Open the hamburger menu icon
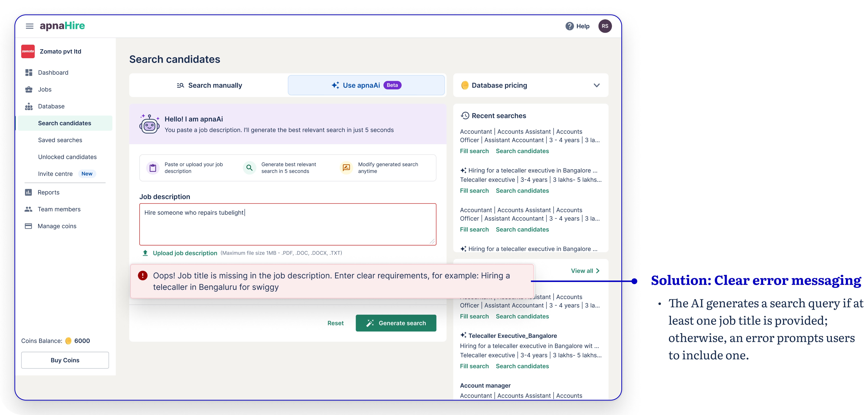This screenshot has width=868, height=415. tap(30, 26)
